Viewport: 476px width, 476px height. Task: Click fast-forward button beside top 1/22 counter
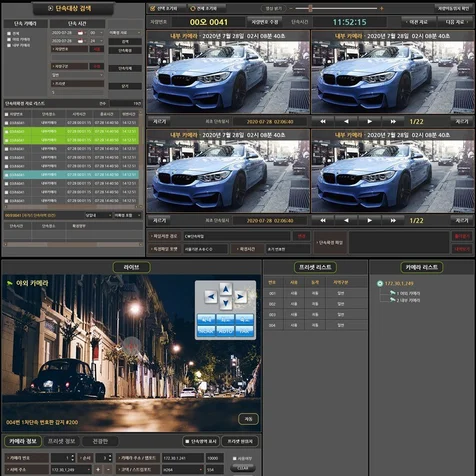[x=393, y=122]
